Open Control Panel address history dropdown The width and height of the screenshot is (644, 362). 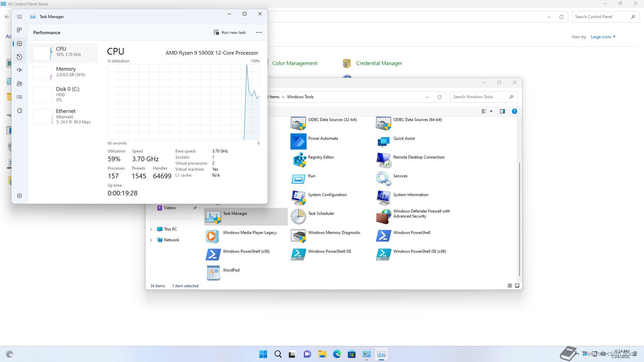549,17
